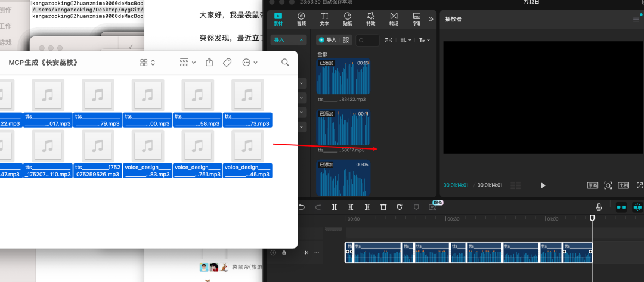Click the shield-with-spark icon in timeline toolbar

[400, 207]
